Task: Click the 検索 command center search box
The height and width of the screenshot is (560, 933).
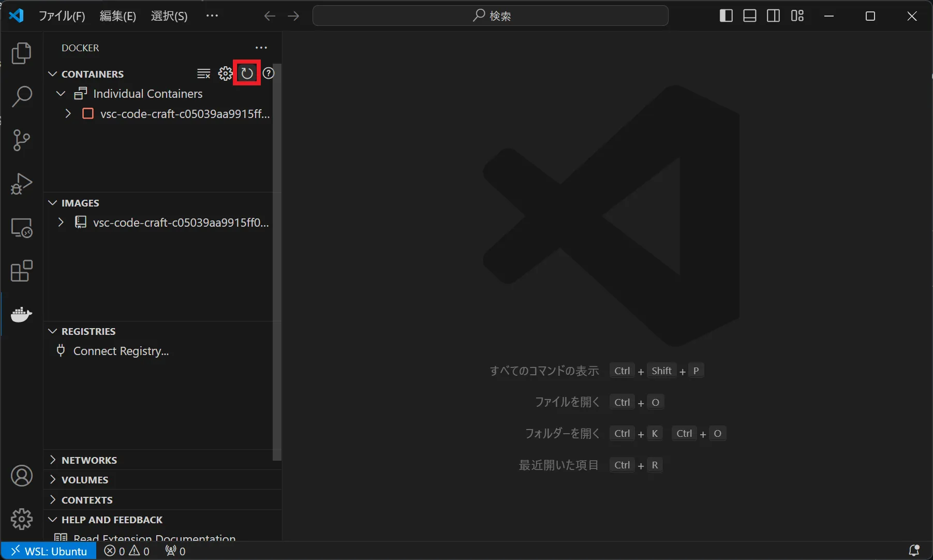Action: coord(490,16)
